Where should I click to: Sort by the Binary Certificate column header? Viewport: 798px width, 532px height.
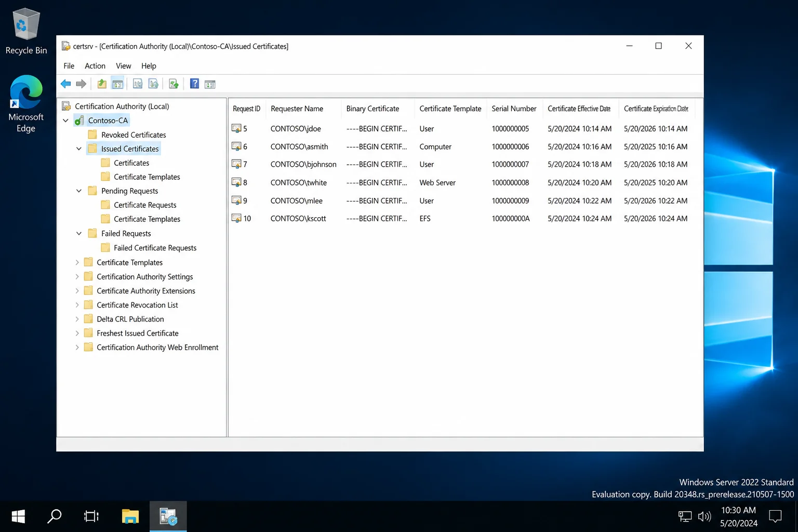tap(378, 109)
